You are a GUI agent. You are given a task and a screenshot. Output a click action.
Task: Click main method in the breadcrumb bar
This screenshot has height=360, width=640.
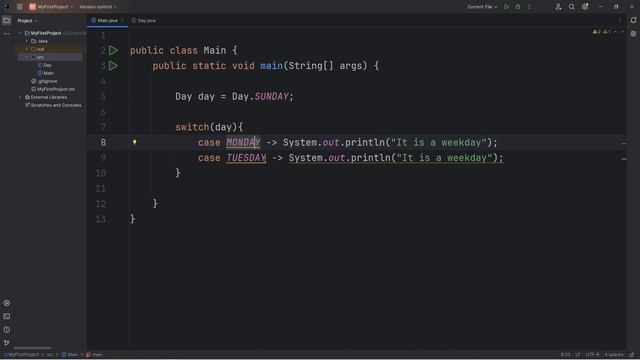point(94,355)
